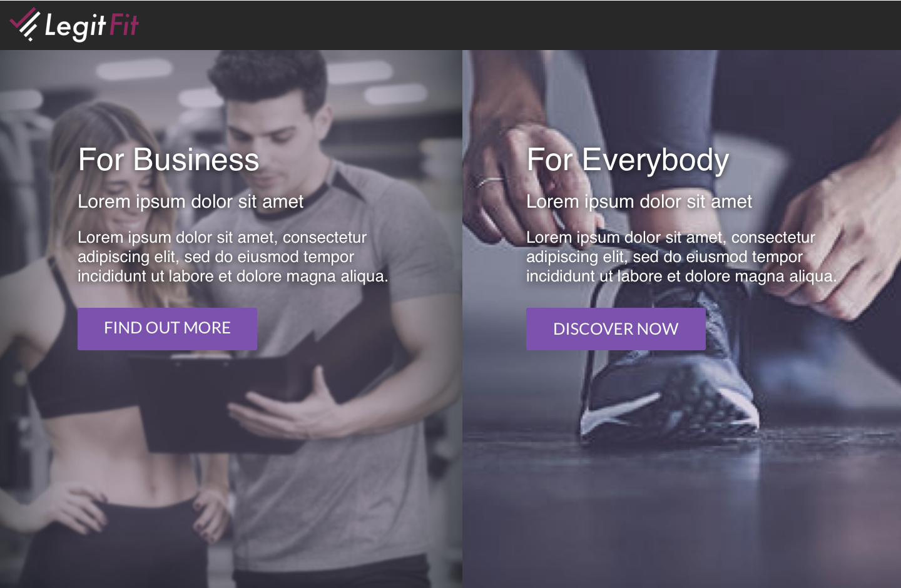Screen dimensions: 901x588
Task: Select the DISCOVER NOW button
Action: (x=616, y=328)
